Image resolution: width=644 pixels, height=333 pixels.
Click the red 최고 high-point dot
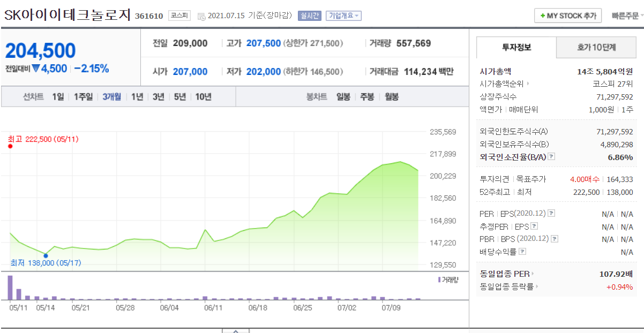tap(10, 146)
